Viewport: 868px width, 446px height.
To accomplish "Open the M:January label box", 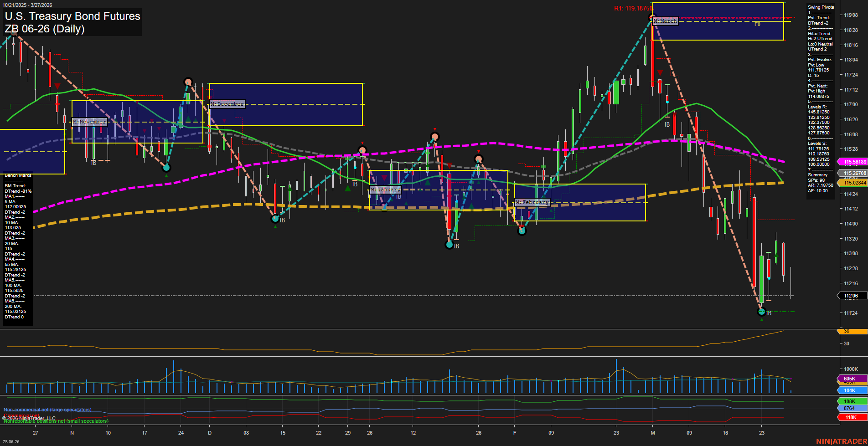I will pos(385,189).
